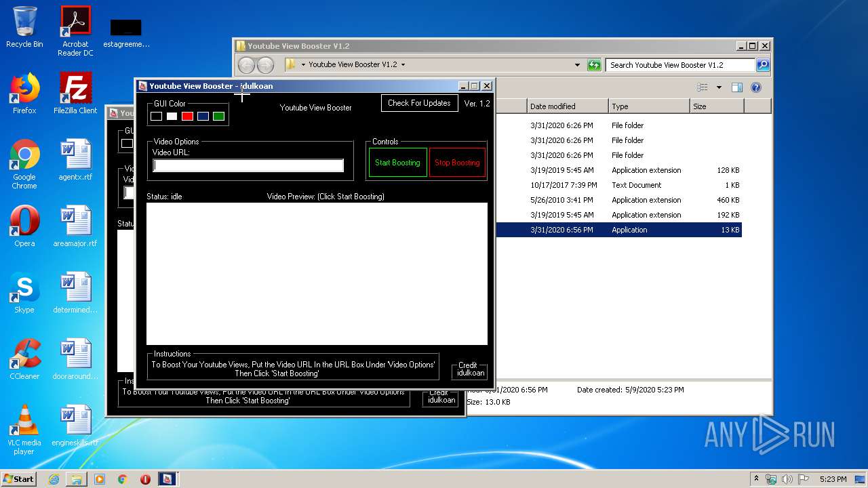
Task: Click Explorer Forward navigation button
Action: [x=265, y=65]
